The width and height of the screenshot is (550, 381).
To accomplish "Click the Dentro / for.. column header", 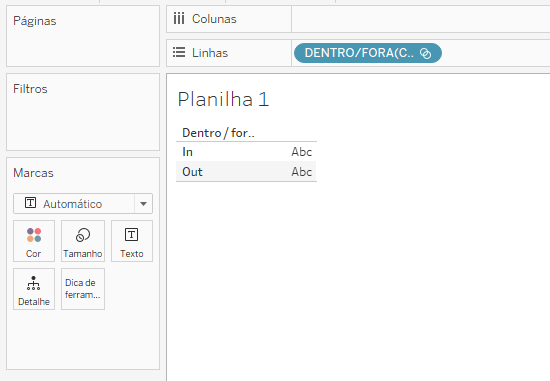I will pyautogui.click(x=218, y=133).
